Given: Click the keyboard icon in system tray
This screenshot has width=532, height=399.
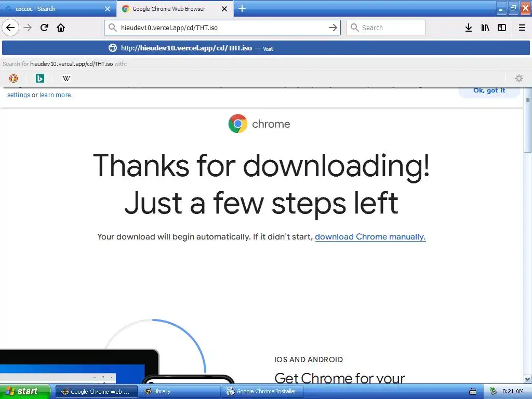Looking at the screenshot, I should coord(473,392).
